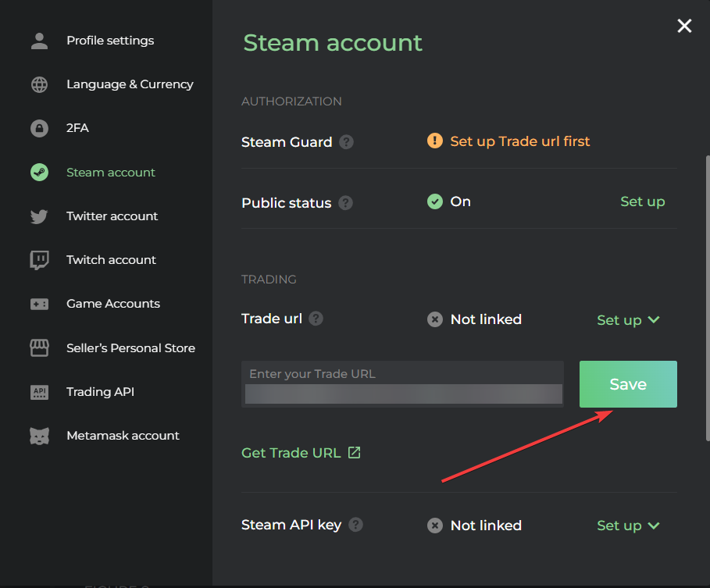This screenshot has width=710, height=588.
Task: Click the On status text
Action: coord(461,201)
